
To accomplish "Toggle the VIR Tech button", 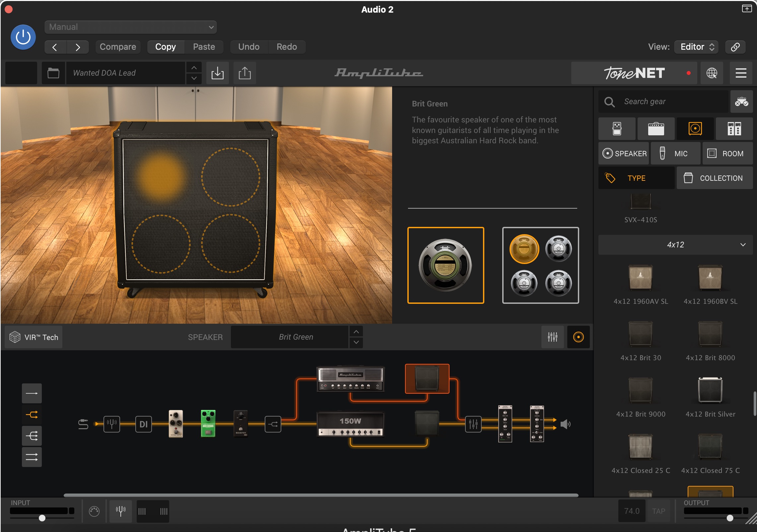I will pos(34,337).
